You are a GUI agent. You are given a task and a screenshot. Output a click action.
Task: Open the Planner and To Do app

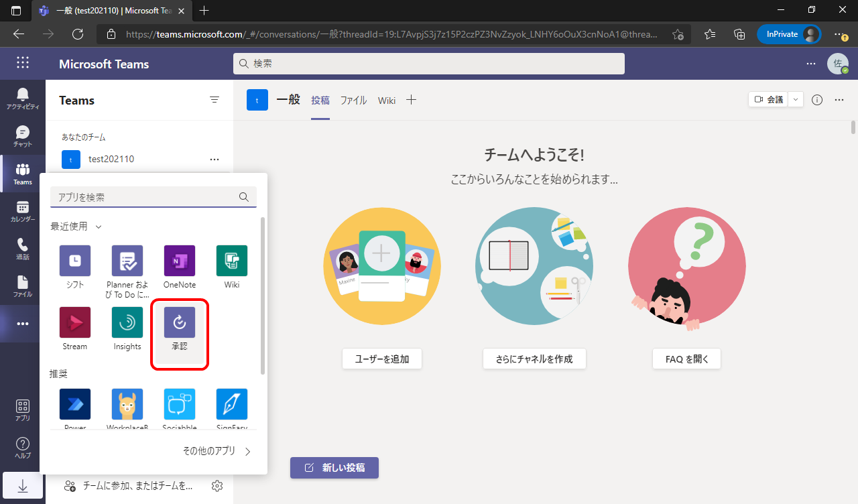click(x=127, y=271)
